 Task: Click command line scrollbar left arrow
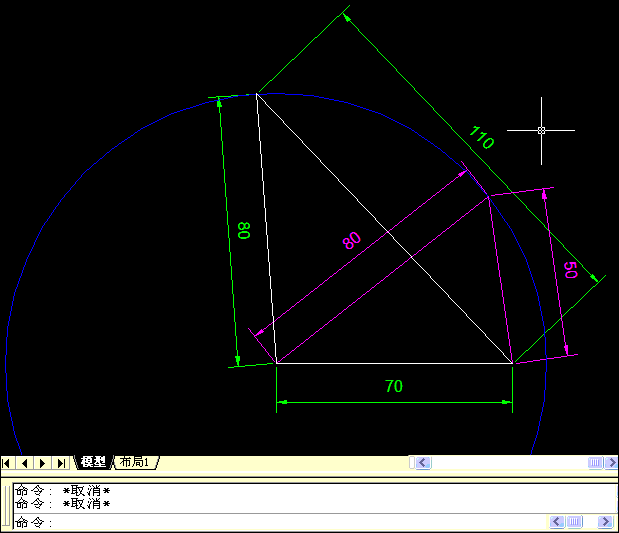click(557, 522)
